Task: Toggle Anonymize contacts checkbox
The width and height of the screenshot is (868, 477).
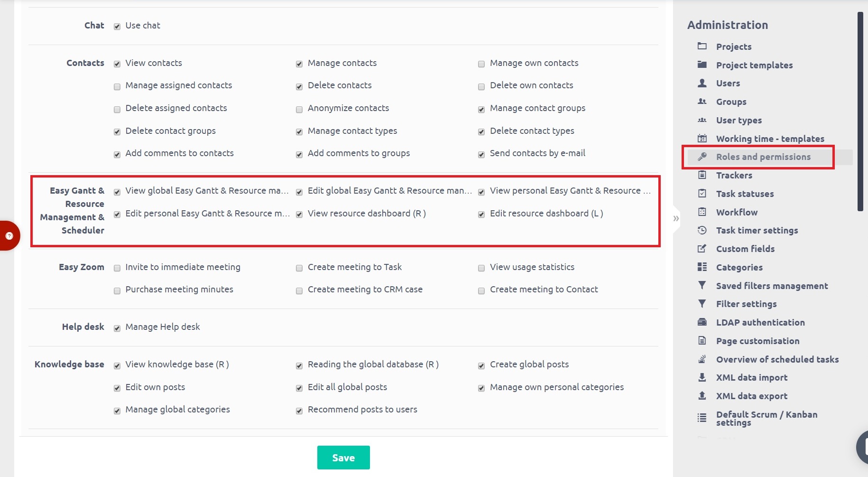Action: coord(299,110)
